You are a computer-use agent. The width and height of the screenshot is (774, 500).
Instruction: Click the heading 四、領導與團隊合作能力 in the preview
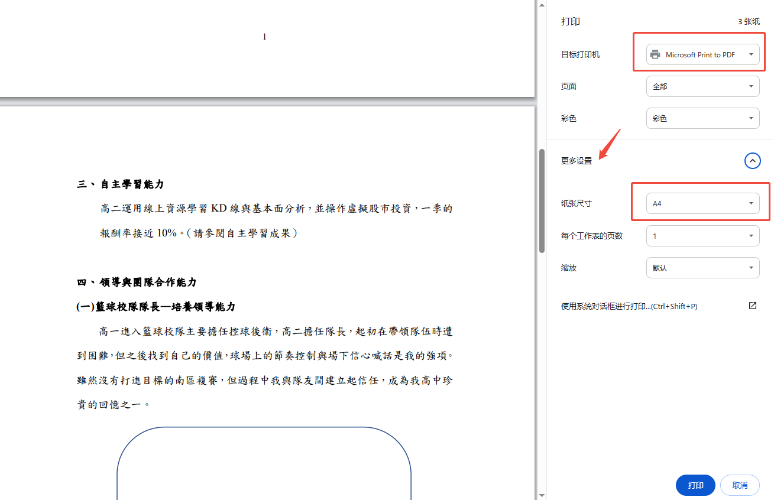tap(137, 282)
